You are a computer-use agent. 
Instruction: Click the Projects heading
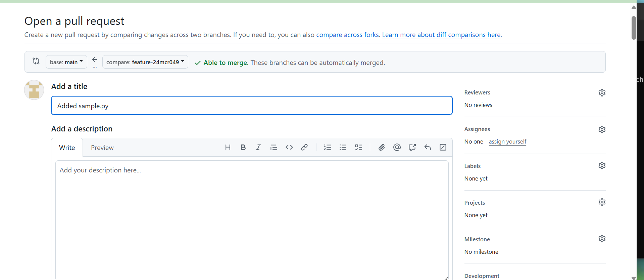[475, 203]
